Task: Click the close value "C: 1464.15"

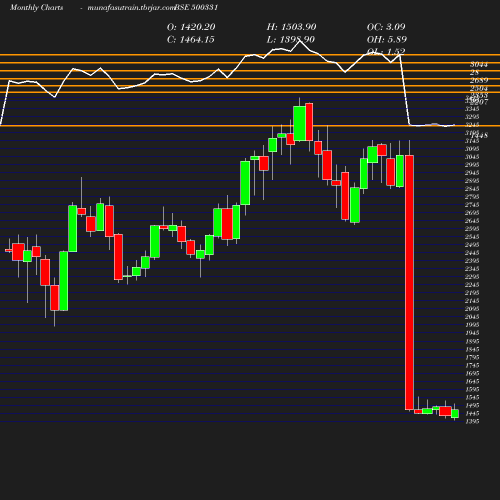Action: pyautogui.click(x=191, y=40)
